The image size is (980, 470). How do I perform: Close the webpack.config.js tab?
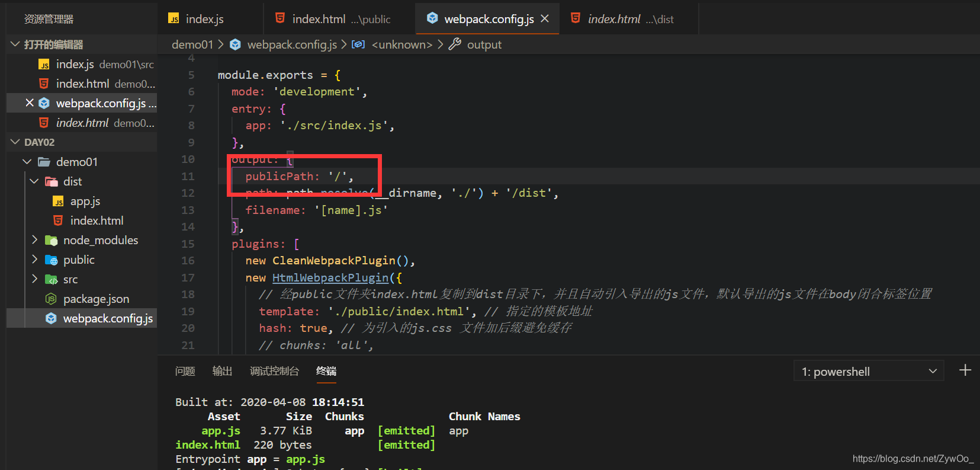545,19
